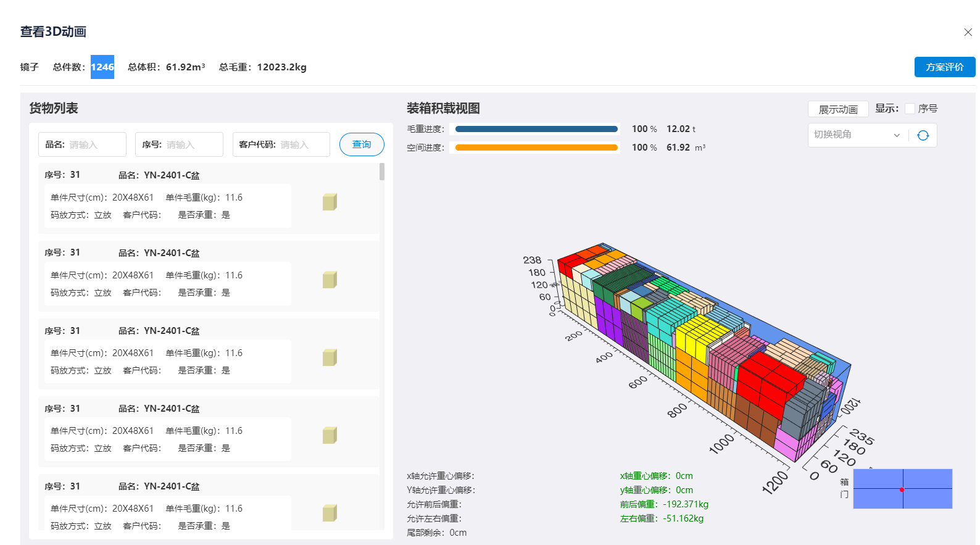Click the first item's box icon
Screen dimensions: 980x545
[330, 202]
